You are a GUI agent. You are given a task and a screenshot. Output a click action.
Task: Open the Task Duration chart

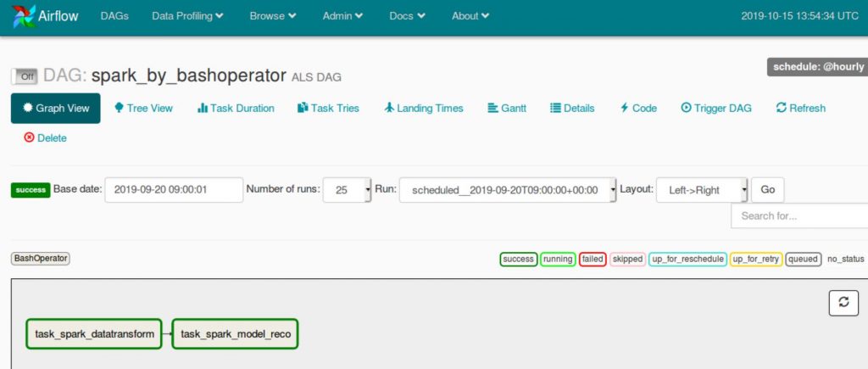click(x=236, y=108)
